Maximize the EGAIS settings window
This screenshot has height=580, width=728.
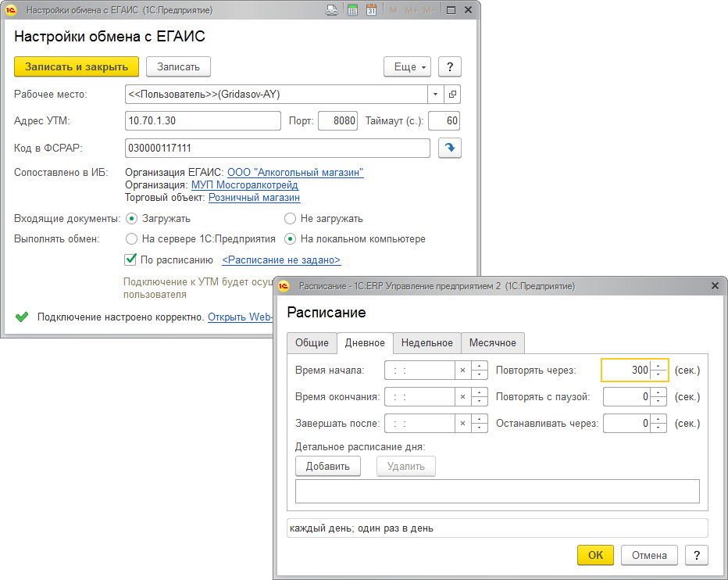pyautogui.click(x=451, y=9)
